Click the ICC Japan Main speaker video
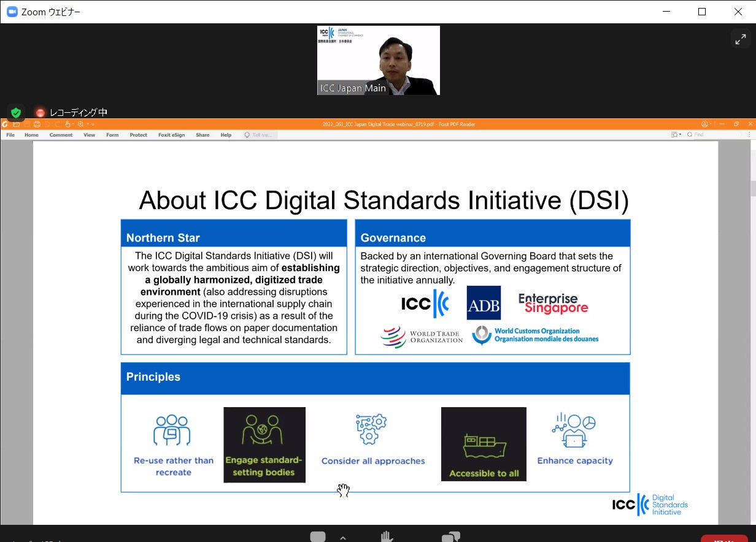This screenshot has width=756, height=542. coord(378,60)
